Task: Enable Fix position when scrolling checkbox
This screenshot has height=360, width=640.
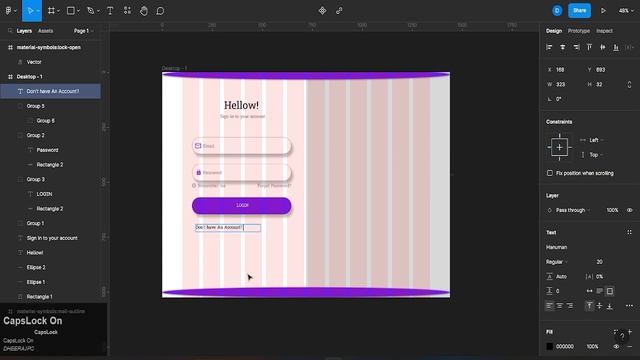Action: click(x=550, y=173)
